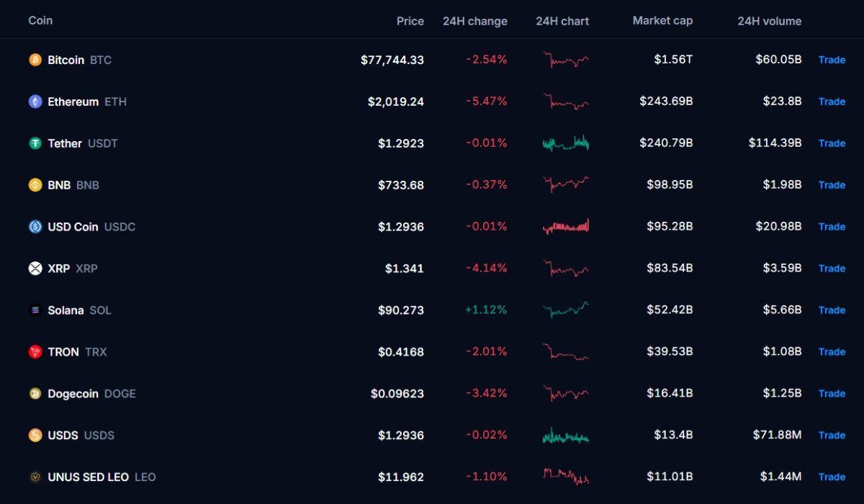Click the Dogecoin logo icon
This screenshot has width=864, height=504.
click(35, 394)
